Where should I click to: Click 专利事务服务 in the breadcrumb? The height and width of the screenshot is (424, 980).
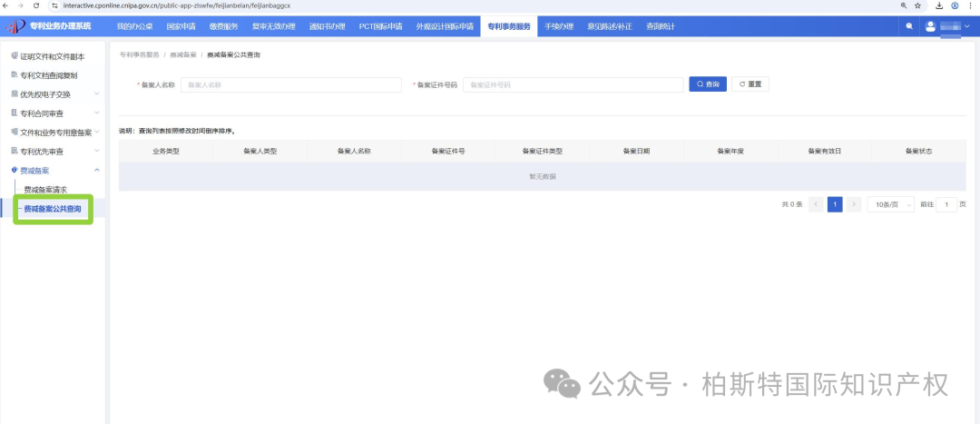[x=140, y=55]
